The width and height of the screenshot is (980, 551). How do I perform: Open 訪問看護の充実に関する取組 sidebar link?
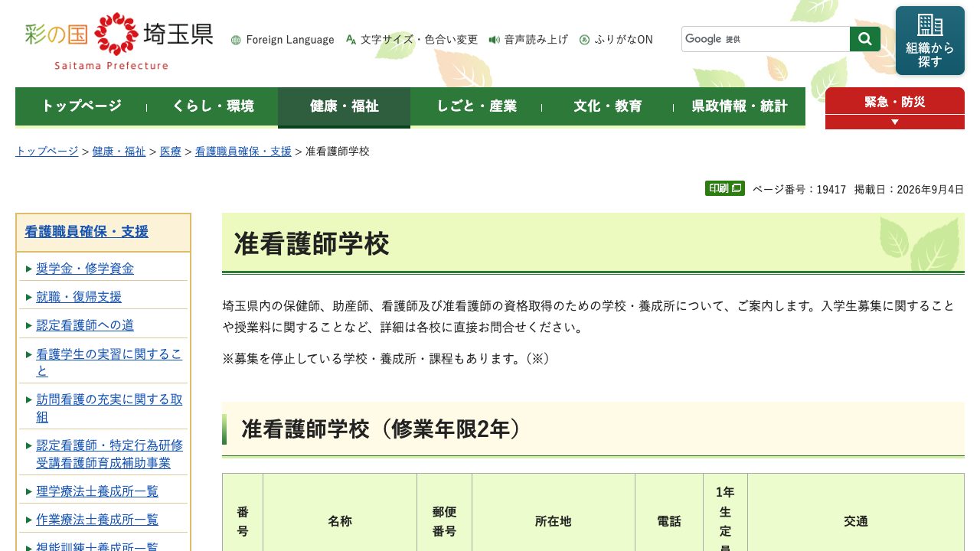coord(109,408)
